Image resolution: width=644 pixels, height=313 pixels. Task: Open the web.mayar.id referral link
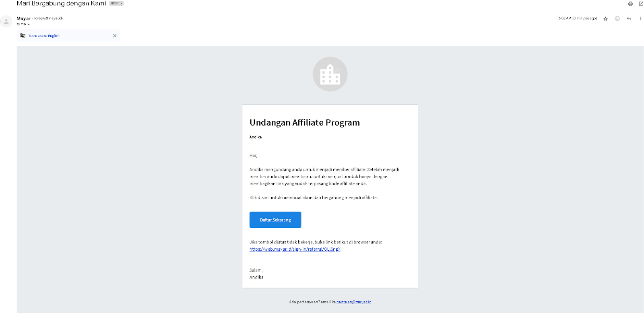click(x=295, y=249)
